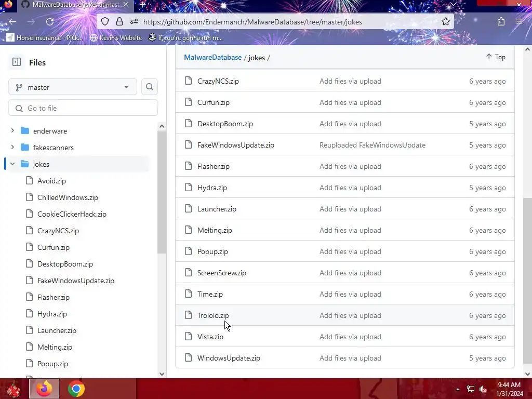Expand the enderware folder chevron
The height and width of the screenshot is (399, 532).
[12, 130]
